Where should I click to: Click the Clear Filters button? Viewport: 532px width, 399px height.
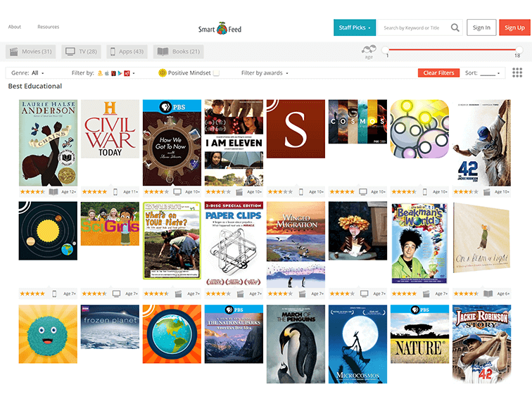(x=438, y=73)
